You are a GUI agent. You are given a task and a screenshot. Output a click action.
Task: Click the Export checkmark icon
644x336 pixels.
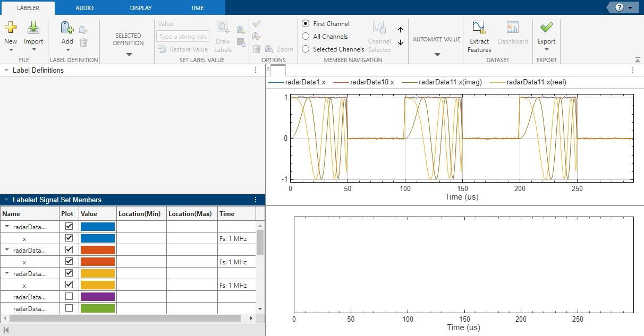pos(546,28)
